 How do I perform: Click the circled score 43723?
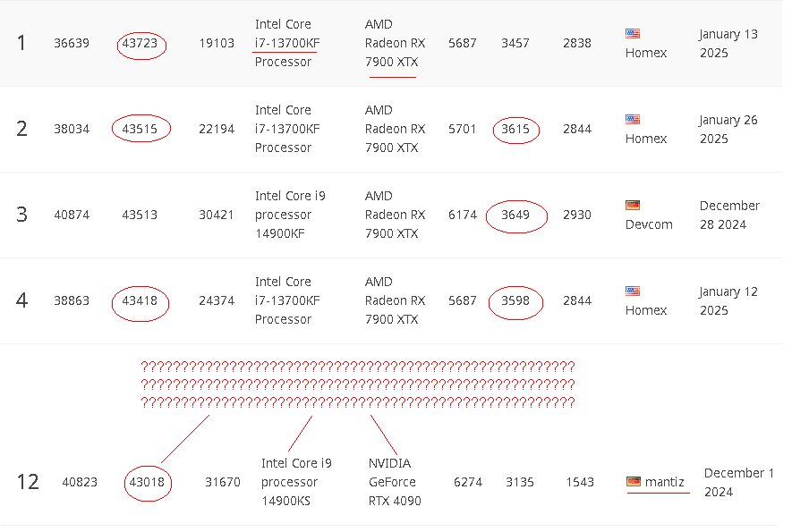pos(141,43)
